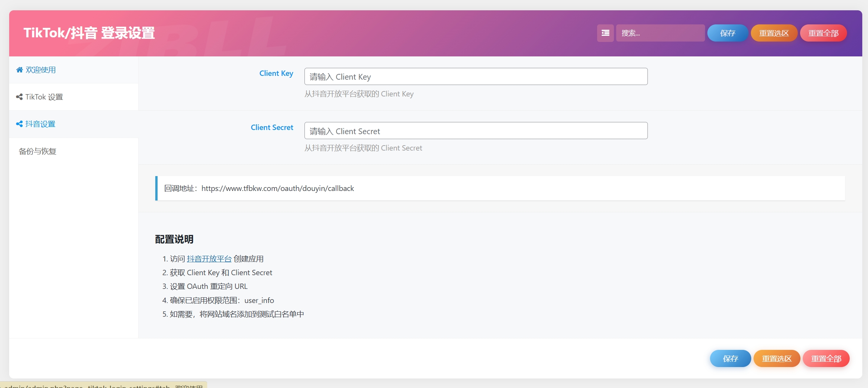The width and height of the screenshot is (868, 388).
Task: Focus the Client Secret input field
Action: [476, 131]
